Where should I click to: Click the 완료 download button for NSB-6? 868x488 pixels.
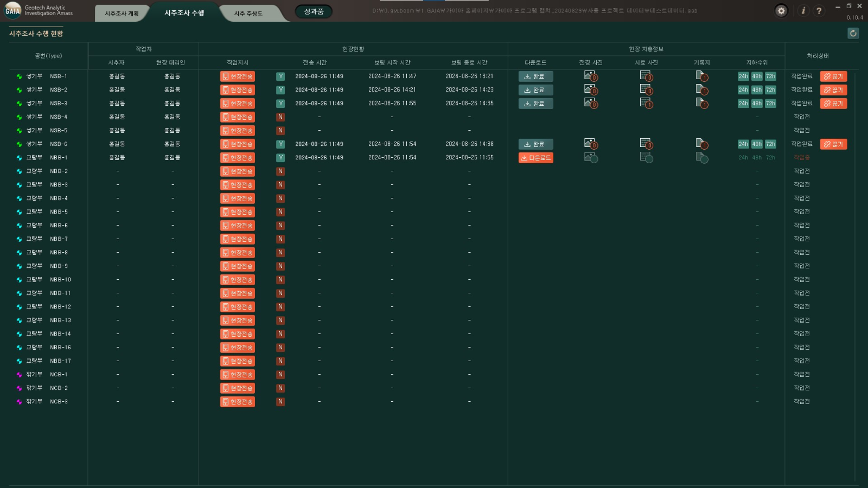click(x=535, y=144)
